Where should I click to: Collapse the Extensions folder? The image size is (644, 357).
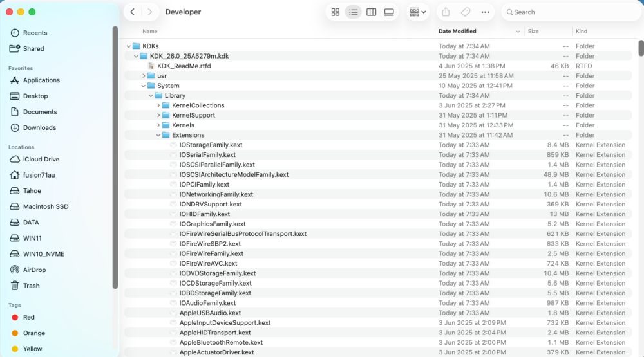(x=158, y=135)
